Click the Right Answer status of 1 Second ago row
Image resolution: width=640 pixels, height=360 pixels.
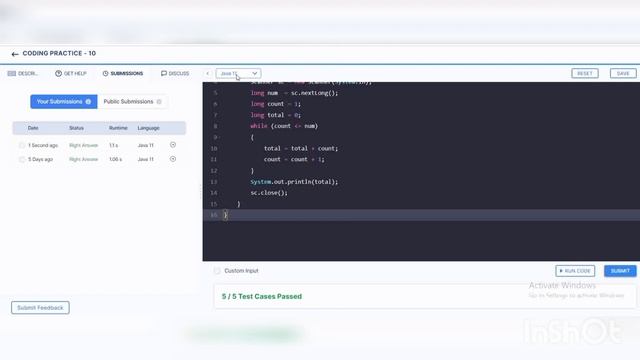click(84, 145)
